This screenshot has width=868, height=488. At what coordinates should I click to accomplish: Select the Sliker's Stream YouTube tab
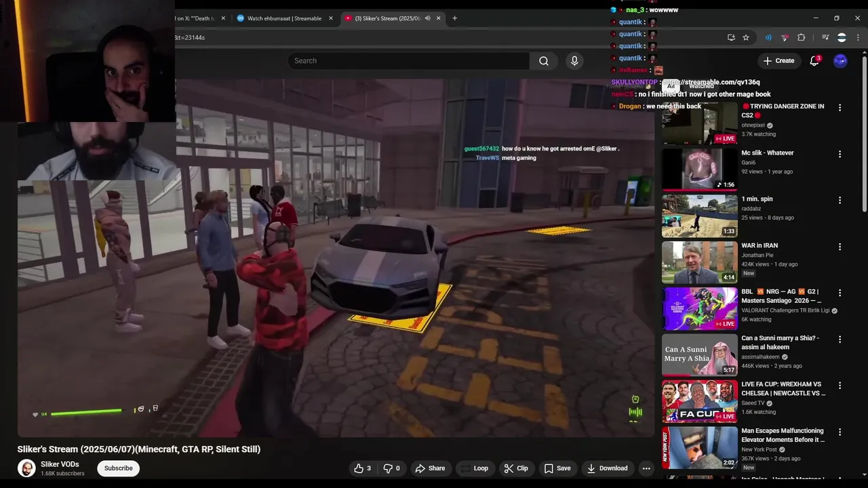pyautogui.click(x=387, y=18)
